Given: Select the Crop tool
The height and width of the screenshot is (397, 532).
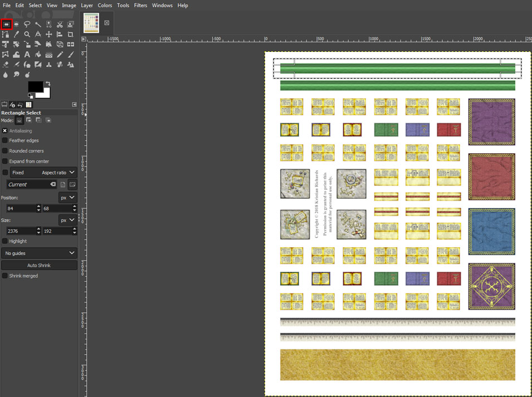Looking at the screenshot, I should [x=70, y=34].
